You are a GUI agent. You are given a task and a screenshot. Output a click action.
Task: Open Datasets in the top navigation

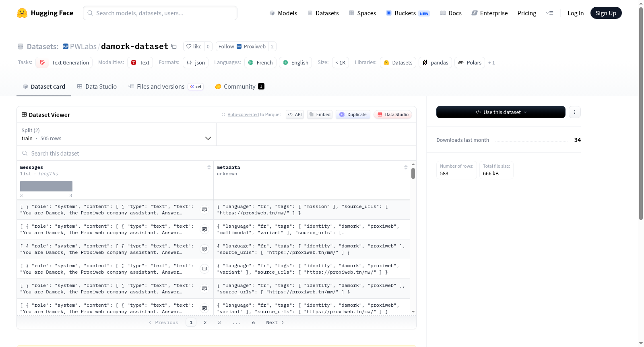pyautogui.click(x=323, y=13)
